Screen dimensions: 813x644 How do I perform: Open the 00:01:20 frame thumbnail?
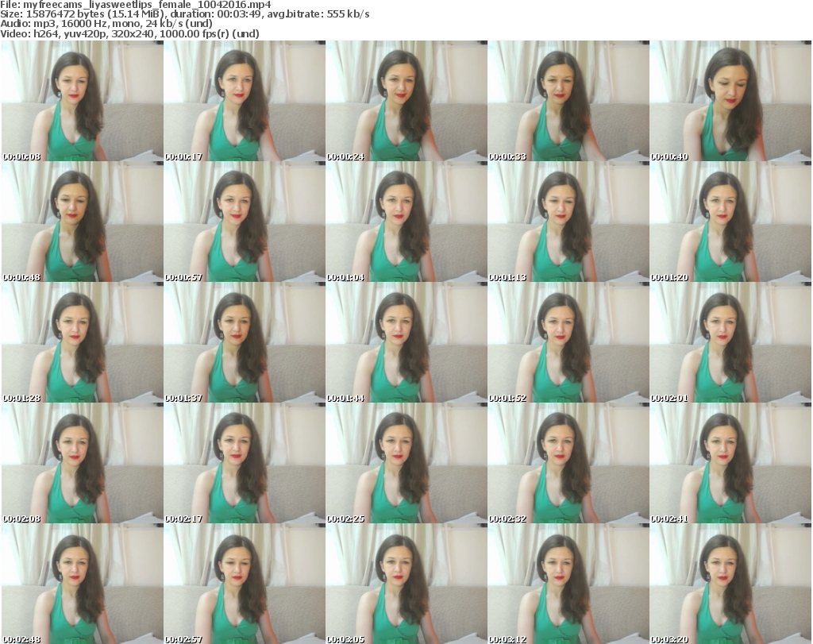pyautogui.click(x=730, y=222)
